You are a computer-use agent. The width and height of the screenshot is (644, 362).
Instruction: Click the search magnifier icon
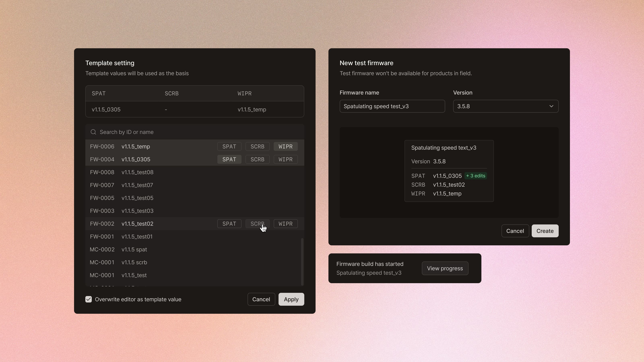(x=93, y=132)
